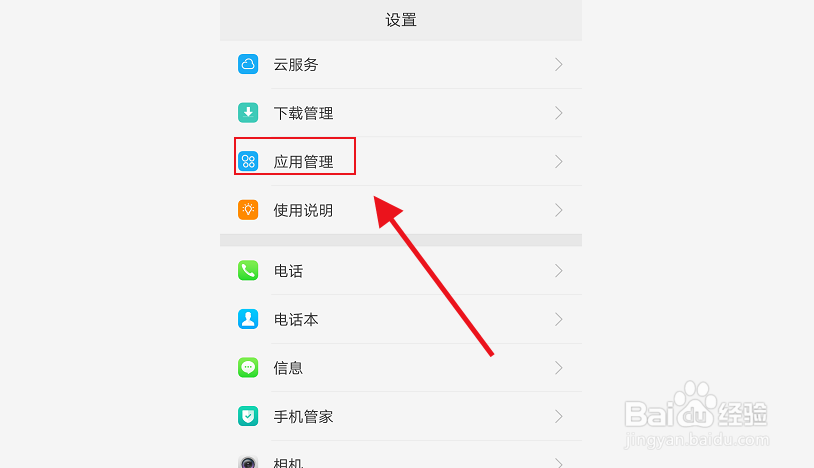The height and width of the screenshot is (468, 814).
Task: Tap the 应用管理 app grid icon
Action: 248,161
